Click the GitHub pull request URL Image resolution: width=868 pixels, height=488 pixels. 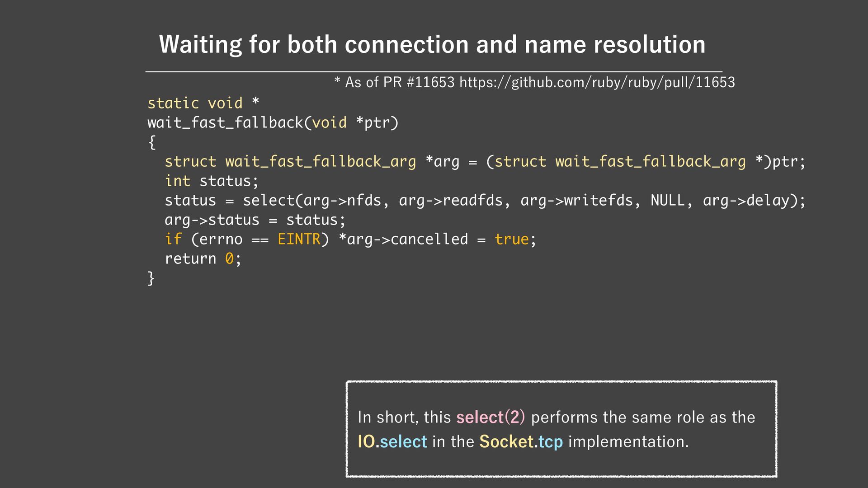click(597, 83)
